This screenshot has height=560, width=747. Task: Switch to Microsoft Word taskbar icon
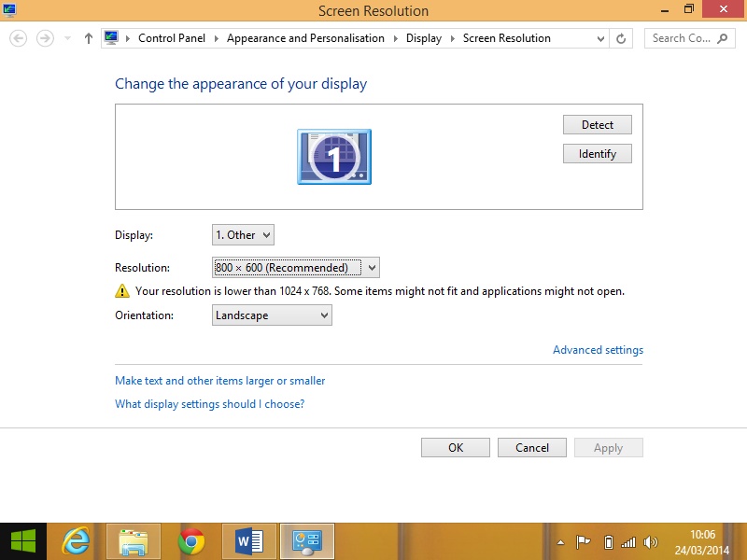249,541
